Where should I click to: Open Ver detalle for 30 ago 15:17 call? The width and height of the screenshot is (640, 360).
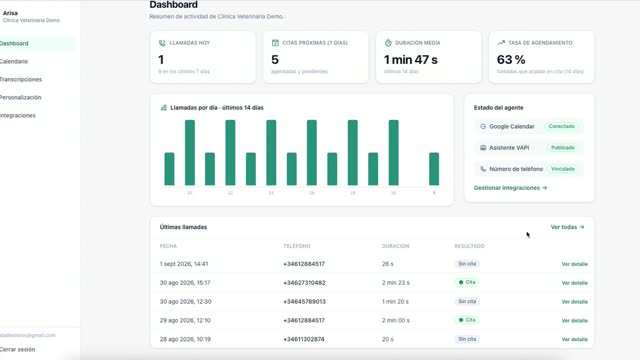coord(575,283)
